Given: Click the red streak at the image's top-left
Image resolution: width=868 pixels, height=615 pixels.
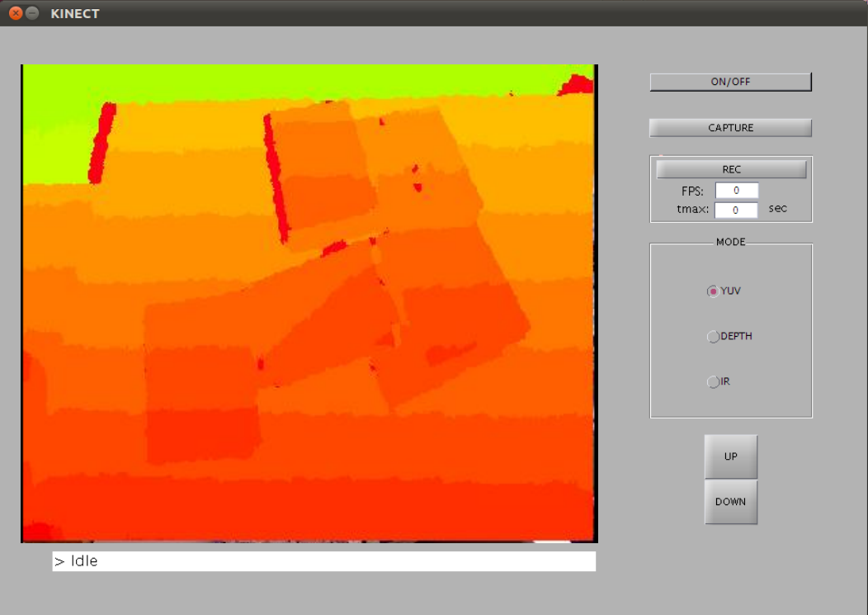Looking at the screenshot, I should pyautogui.click(x=102, y=142).
